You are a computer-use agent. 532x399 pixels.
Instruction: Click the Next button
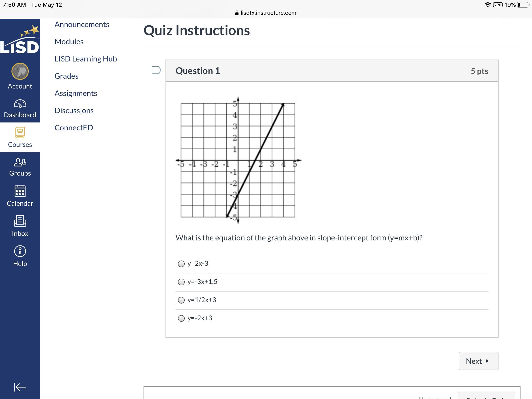click(x=478, y=361)
